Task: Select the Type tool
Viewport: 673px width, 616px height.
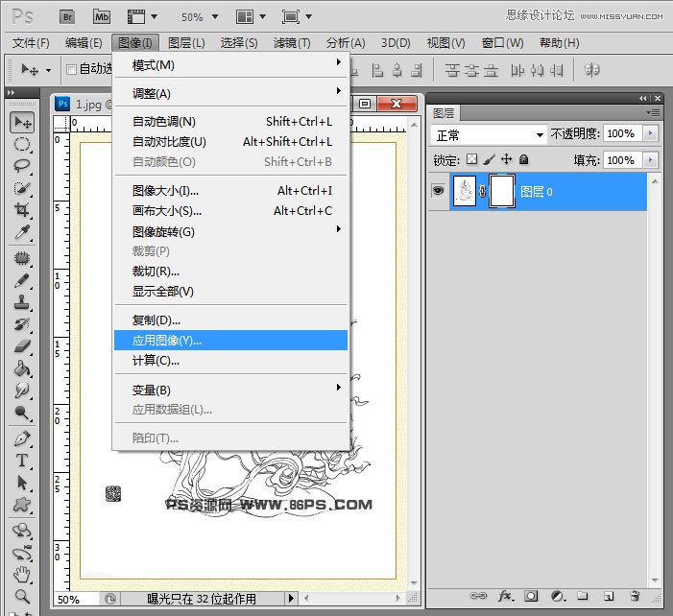Action: coord(22,461)
